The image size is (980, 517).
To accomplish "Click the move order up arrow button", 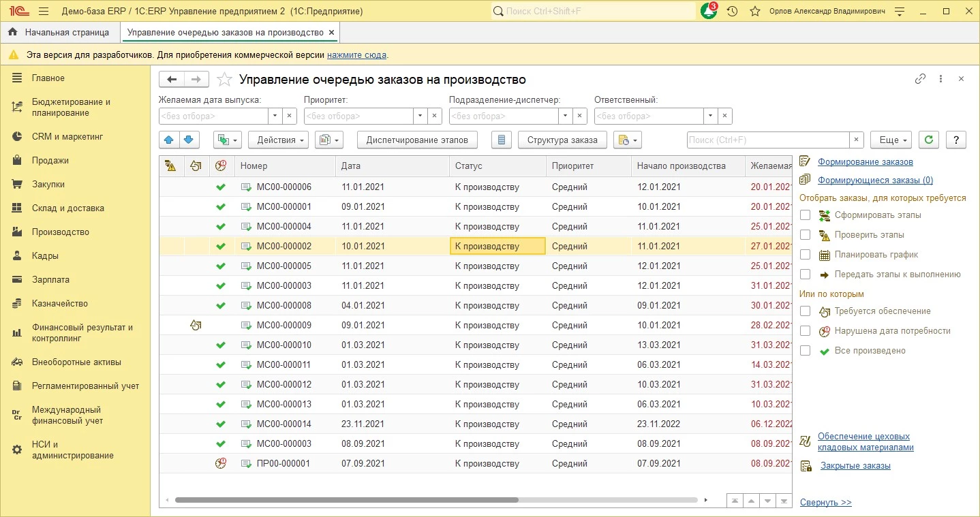I will click(170, 140).
